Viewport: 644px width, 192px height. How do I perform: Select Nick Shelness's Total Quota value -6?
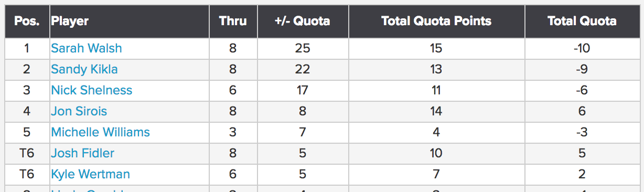click(x=582, y=90)
